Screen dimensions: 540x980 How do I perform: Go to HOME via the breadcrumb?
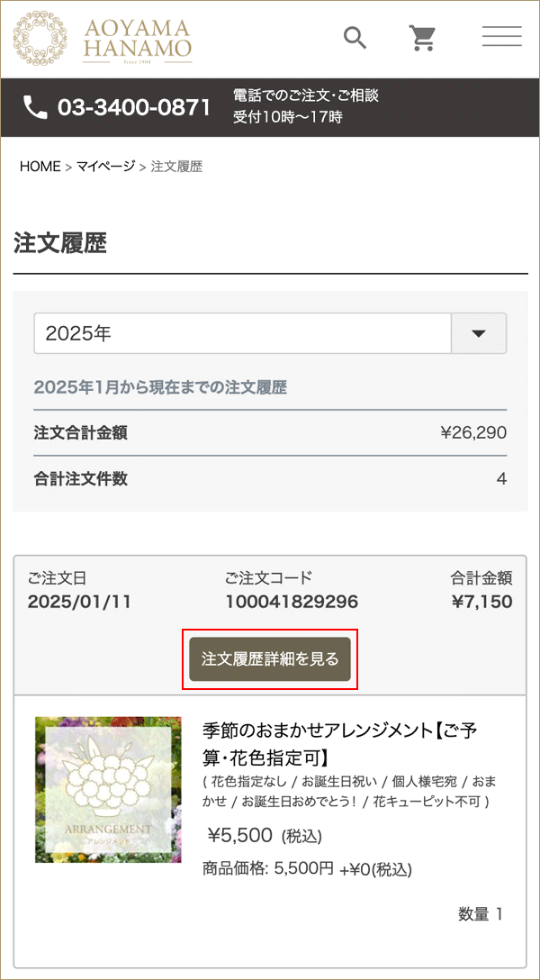(40, 166)
